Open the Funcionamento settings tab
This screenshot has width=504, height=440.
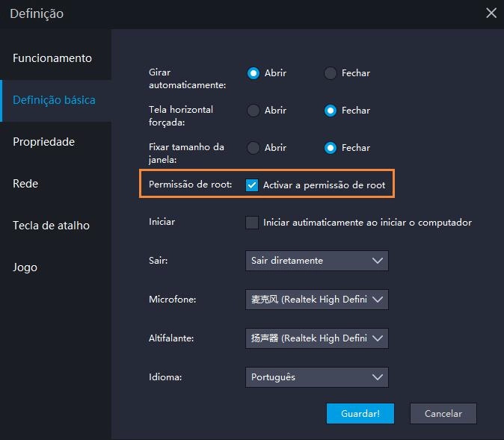[55, 58]
